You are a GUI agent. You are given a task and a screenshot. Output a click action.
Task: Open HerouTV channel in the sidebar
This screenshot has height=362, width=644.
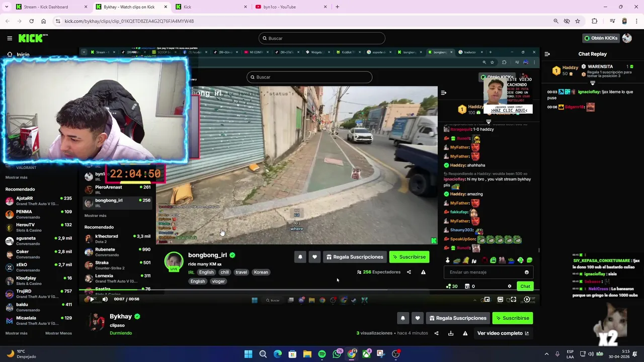pos(39,227)
